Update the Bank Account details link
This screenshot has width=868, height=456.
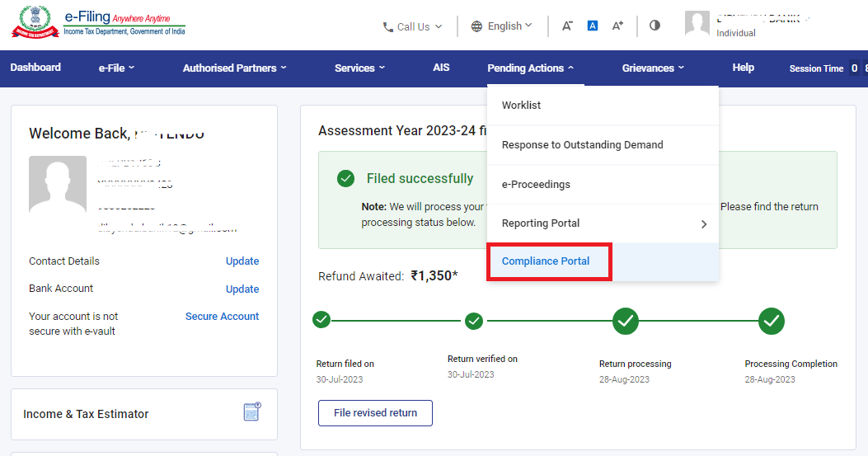pyautogui.click(x=242, y=289)
